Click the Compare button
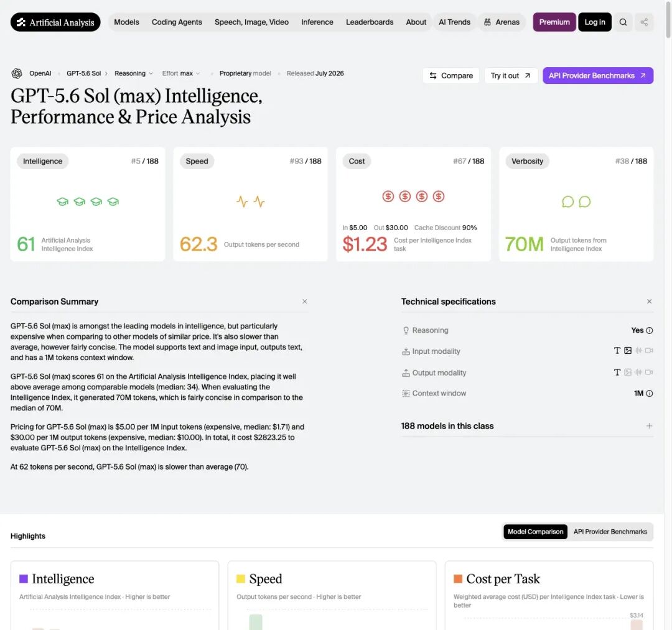 (451, 76)
